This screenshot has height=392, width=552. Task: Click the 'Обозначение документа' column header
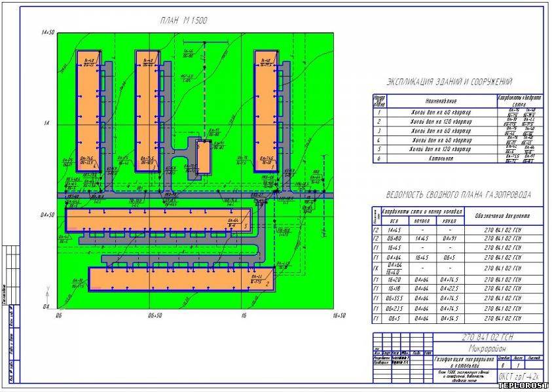503,216
